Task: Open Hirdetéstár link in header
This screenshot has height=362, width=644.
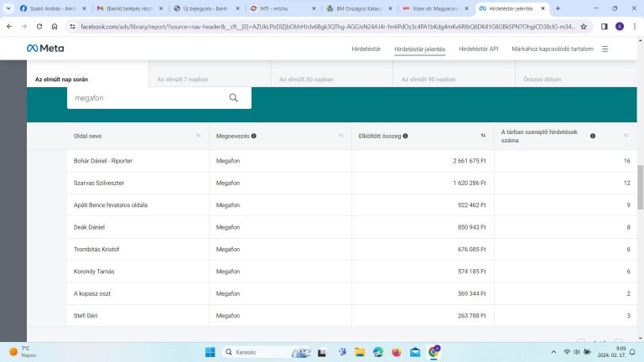Action: (366, 49)
